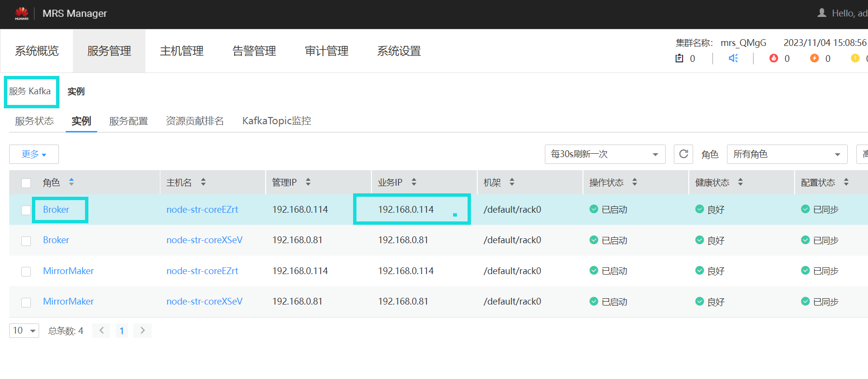Click 已同步 icon for node-str-coreXSeV MirrorMaker

point(805,301)
